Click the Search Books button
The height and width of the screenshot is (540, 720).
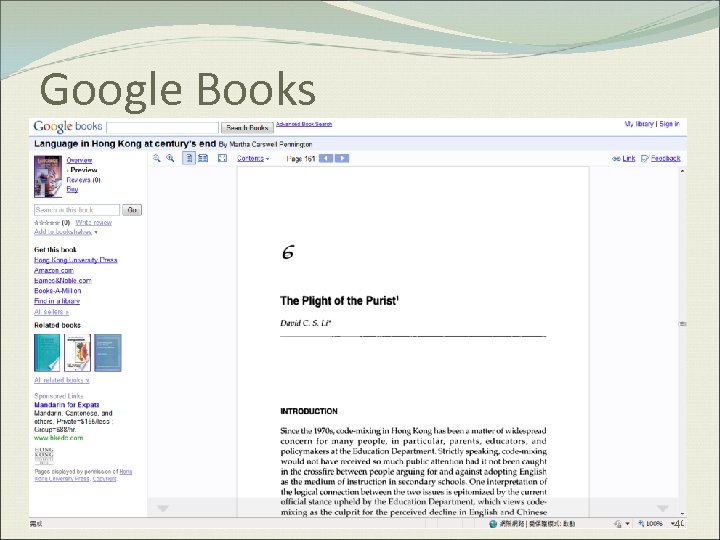pos(247,128)
